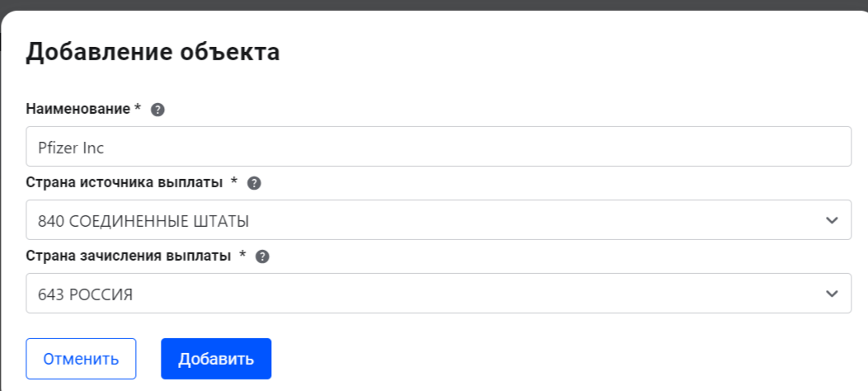Screen dimensions: 868x391
Task: Click the Страна источника выплаты label
Action: click(x=124, y=182)
